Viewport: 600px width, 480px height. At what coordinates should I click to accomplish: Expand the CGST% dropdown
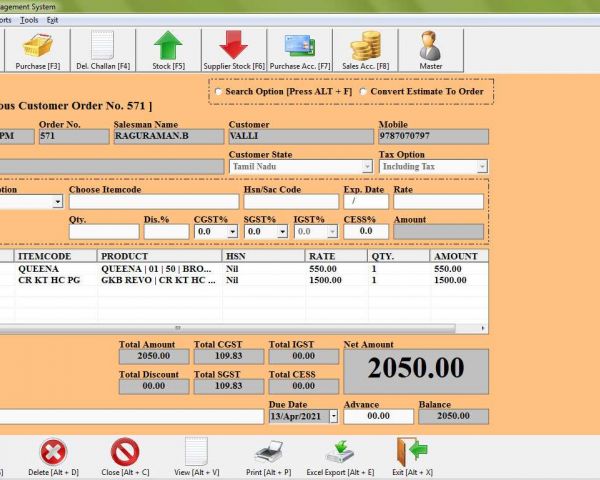coord(232,231)
